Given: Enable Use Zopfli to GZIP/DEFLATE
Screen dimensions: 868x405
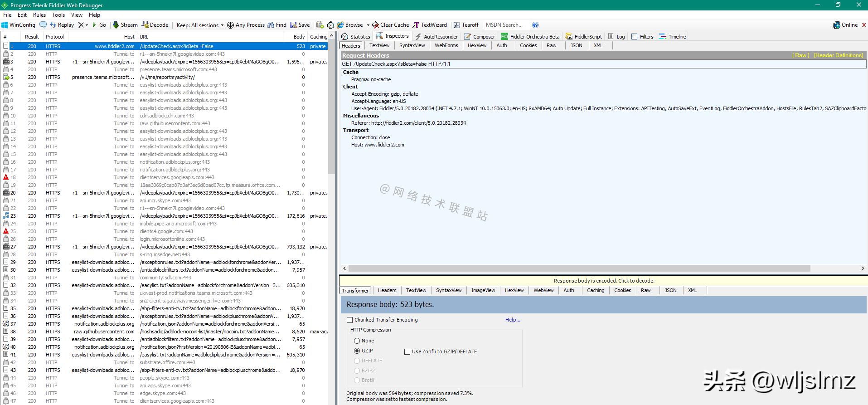Looking at the screenshot, I should [x=407, y=351].
